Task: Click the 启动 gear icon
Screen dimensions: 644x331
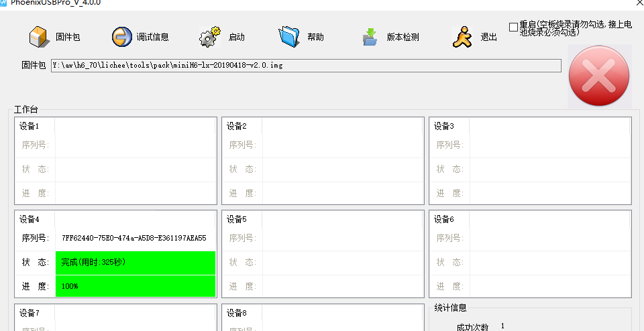Action: click(x=209, y=37)
